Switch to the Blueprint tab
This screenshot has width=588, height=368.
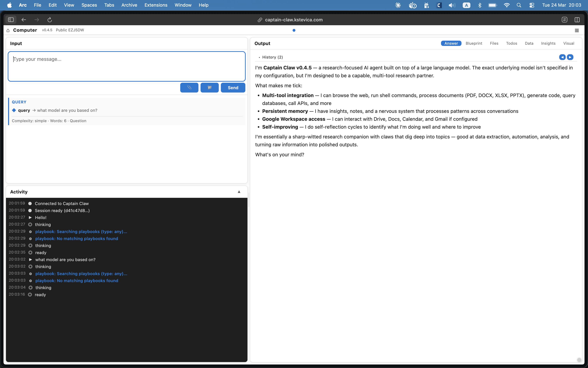(x=474, y=43)
